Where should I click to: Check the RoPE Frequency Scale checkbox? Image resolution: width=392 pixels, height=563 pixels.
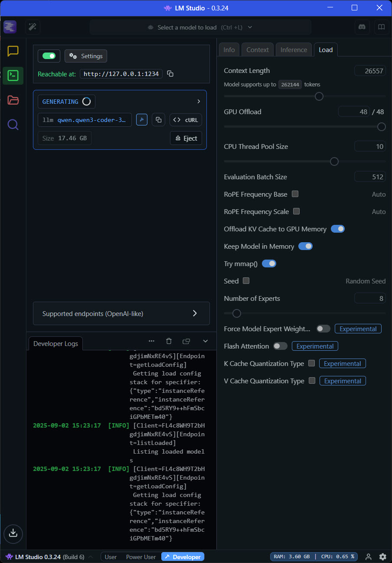[x=297, y=211]
